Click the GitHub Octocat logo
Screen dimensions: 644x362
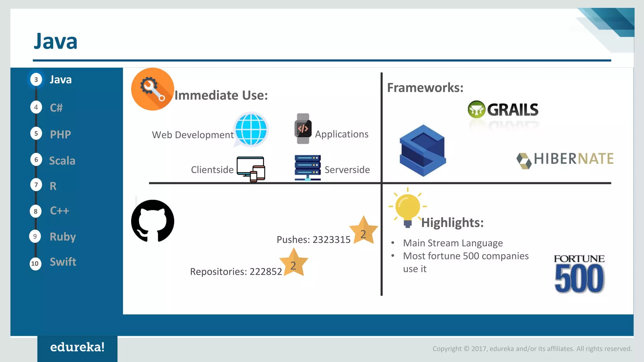(x=153, y=221)
